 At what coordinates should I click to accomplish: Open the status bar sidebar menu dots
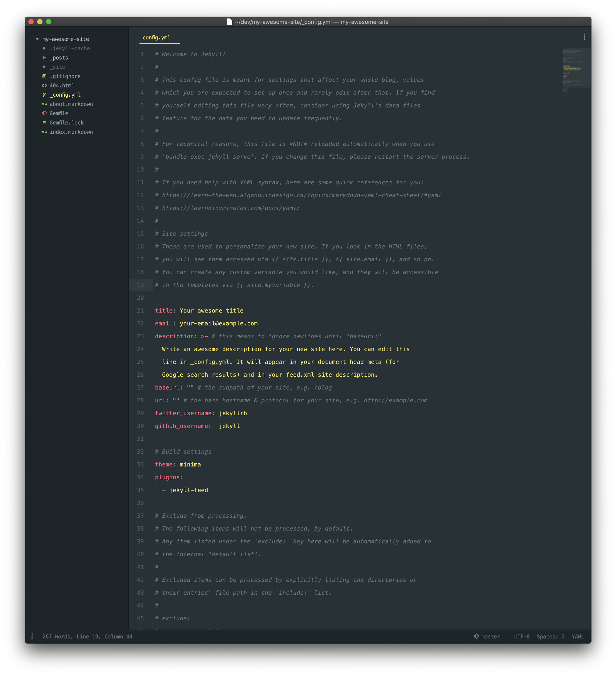pyautogui.click(x=32, y=636)
